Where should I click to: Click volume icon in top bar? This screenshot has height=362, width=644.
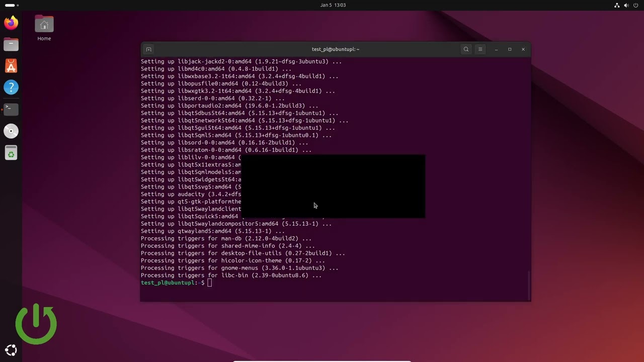point(626,5)
